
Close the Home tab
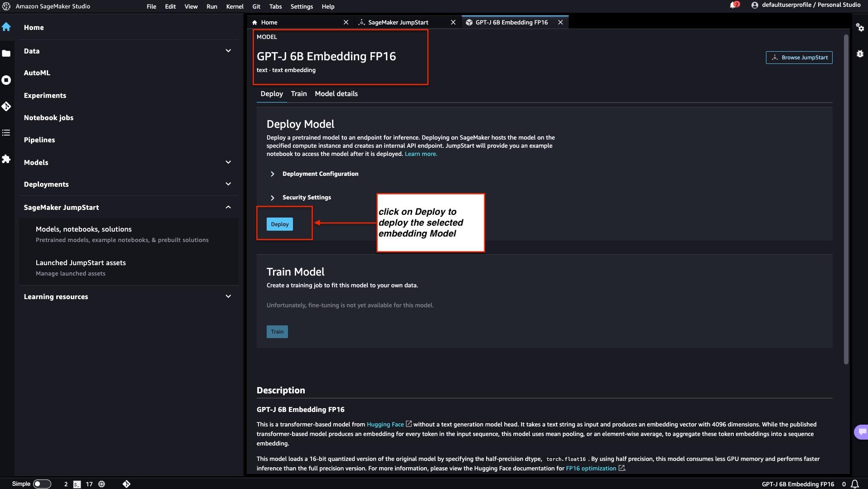pos(346,22)
